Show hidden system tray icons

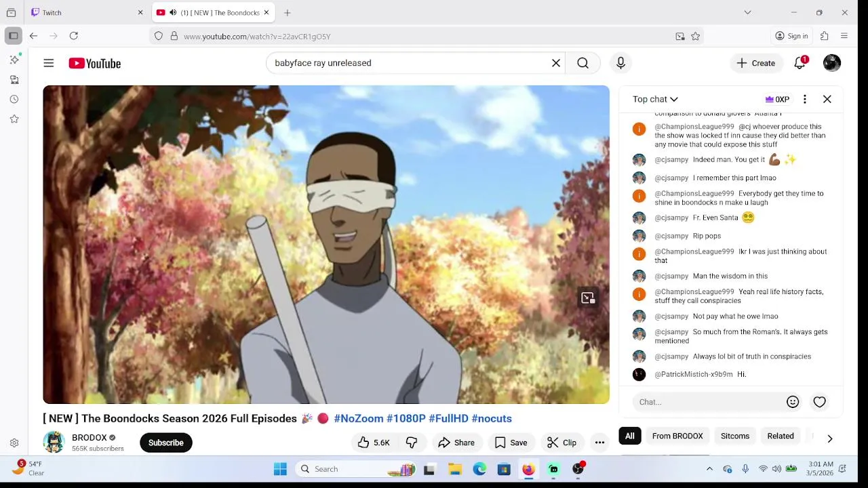tap(709, 469)
